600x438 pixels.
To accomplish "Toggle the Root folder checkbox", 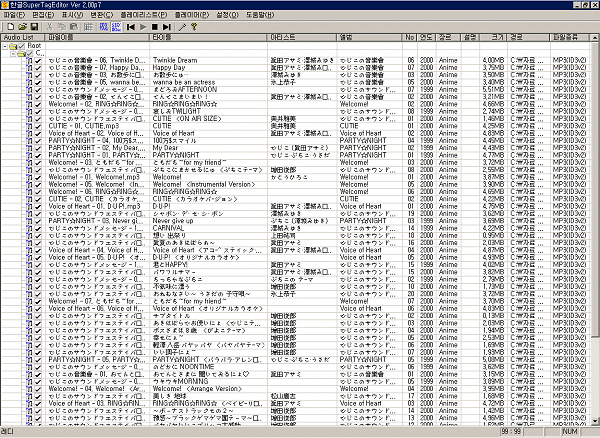I will tap(20, 46).
